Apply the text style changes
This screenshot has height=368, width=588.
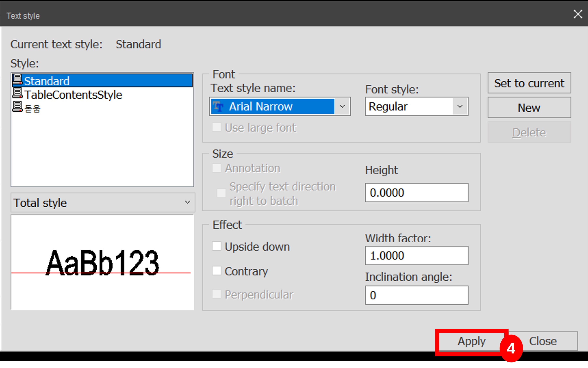click(x=471, y=341)
